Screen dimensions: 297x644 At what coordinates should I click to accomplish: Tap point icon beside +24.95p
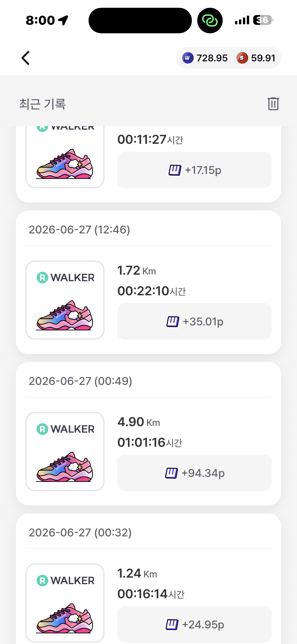point(172,625)
